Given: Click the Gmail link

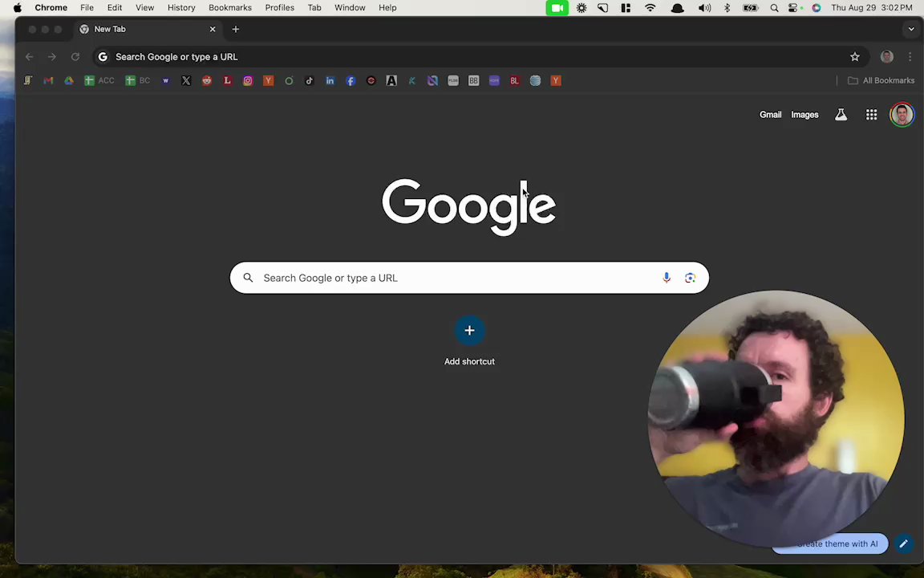Looking at the screenshot, I should coord(770,115).
